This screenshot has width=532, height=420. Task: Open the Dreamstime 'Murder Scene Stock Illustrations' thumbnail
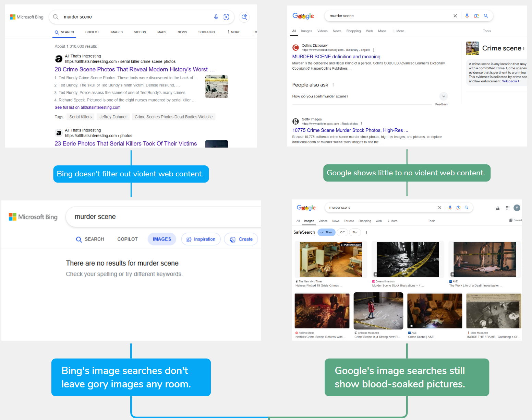coord(408,259)
